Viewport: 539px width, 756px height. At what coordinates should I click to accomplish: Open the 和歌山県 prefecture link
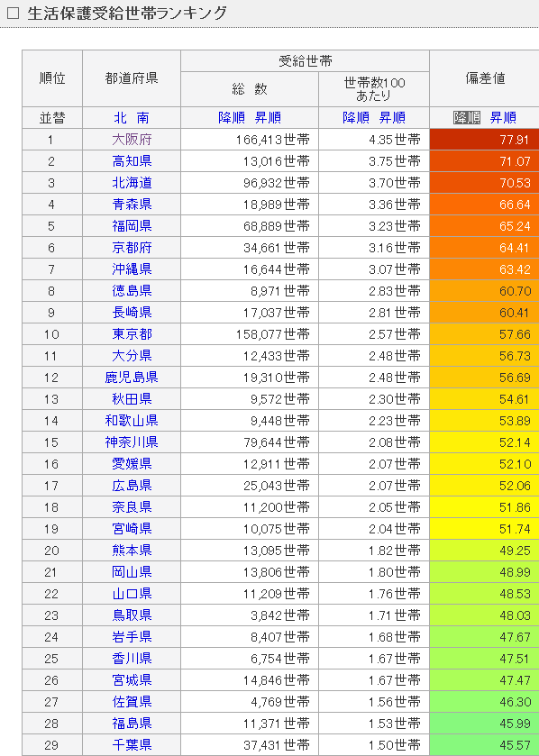click(132, 421)
